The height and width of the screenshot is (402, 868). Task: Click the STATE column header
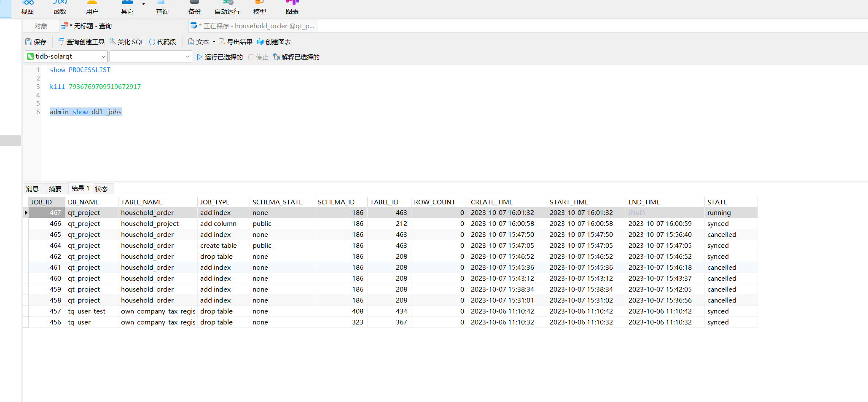[731, 202]
